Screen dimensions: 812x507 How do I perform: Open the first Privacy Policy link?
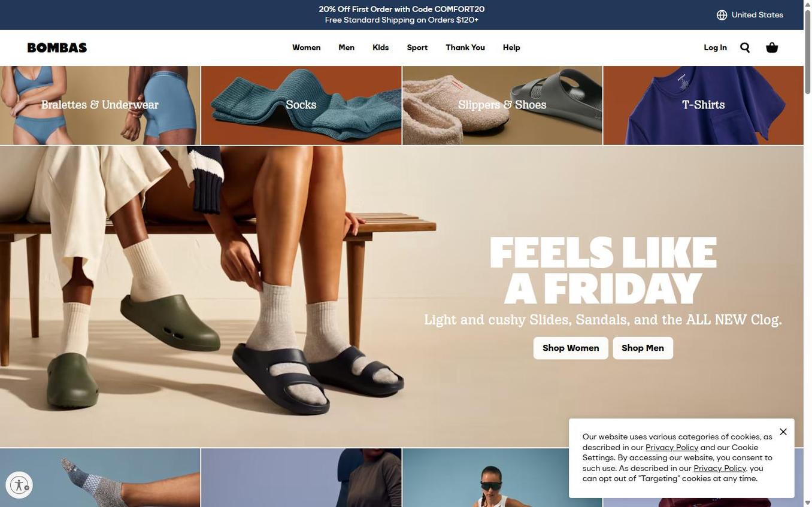tap(672, 447)
